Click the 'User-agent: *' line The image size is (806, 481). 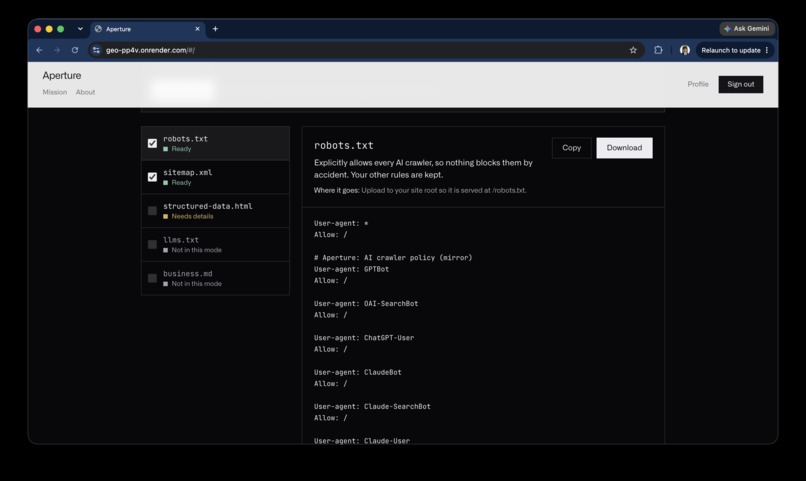click(x=341, y=224)
